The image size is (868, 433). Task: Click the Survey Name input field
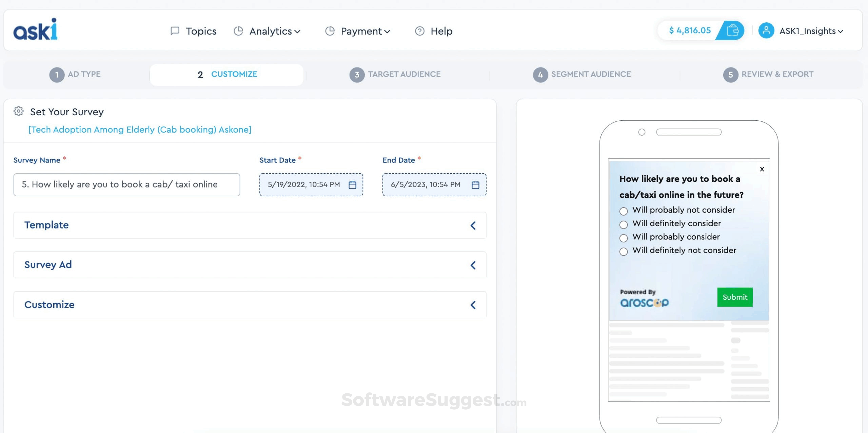click(126, 185)
